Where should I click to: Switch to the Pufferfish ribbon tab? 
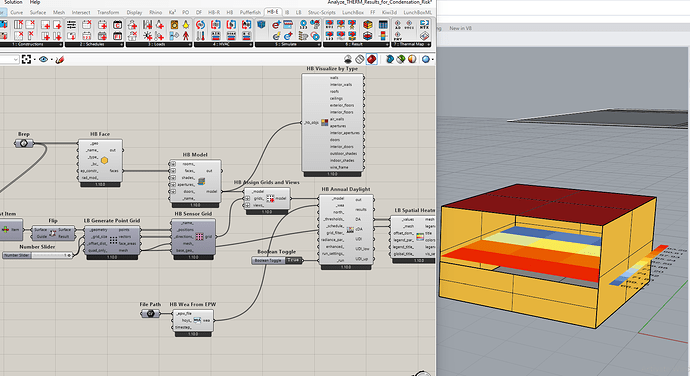click(250, 12)
